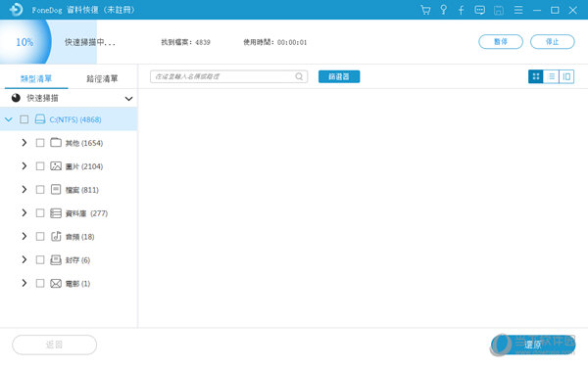Expand the 音頻 (18) category

24,236
